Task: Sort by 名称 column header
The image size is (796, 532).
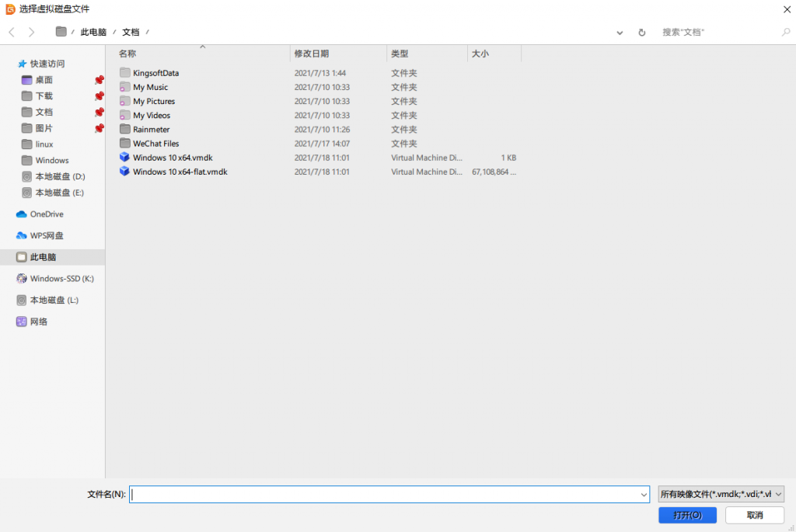Action: click(x=127, y=54)
